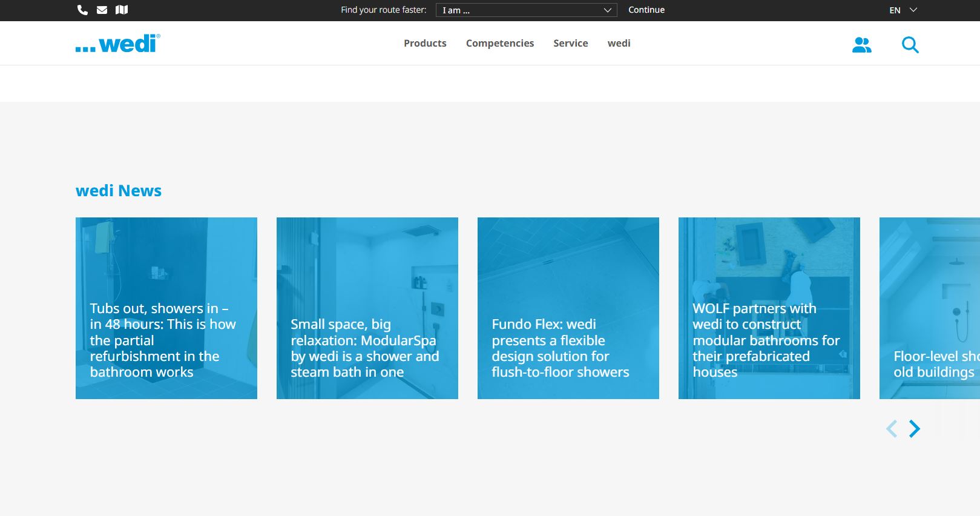Click the 'wedi News' heading
This screenshot has width=980, height=516.
click(x=119, y=191)
